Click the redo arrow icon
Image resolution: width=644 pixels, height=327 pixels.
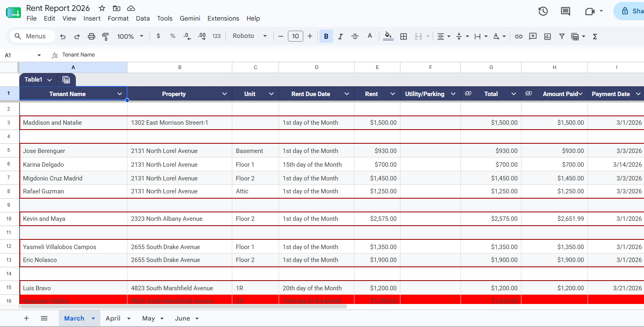[x=77, y=36]
